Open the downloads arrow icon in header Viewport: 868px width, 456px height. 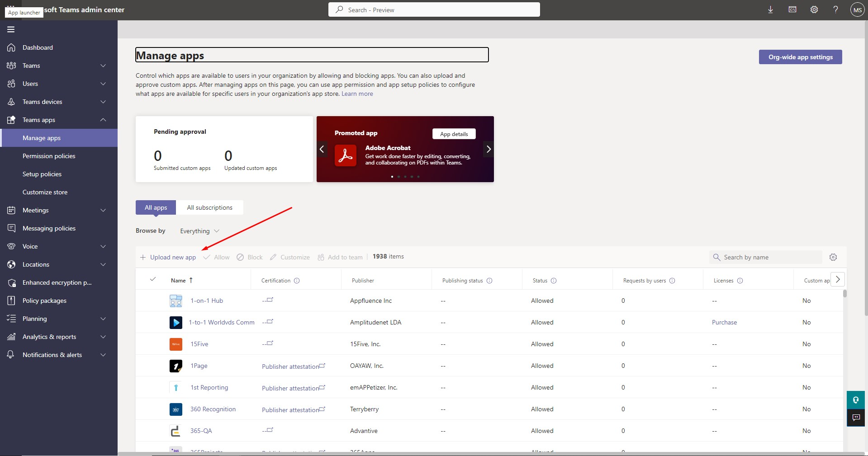(770, 9)
